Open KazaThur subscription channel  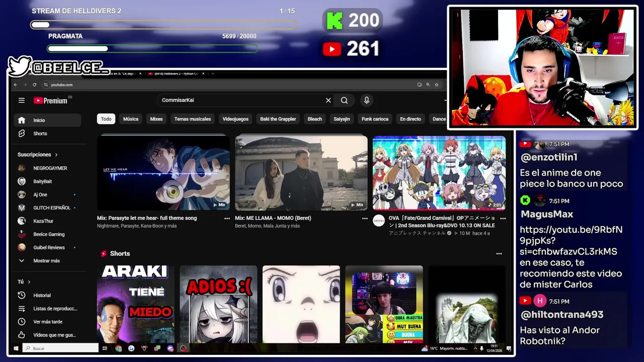click(48, 221)
